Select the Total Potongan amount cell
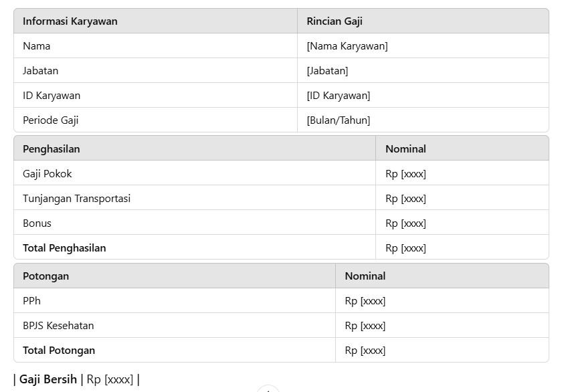Image resolution: width=562 pixels, height=392 pixels. (442, 351)
